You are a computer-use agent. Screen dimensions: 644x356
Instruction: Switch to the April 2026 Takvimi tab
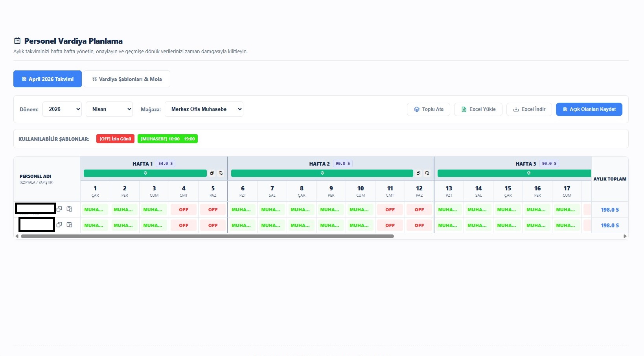click(48, 79)
